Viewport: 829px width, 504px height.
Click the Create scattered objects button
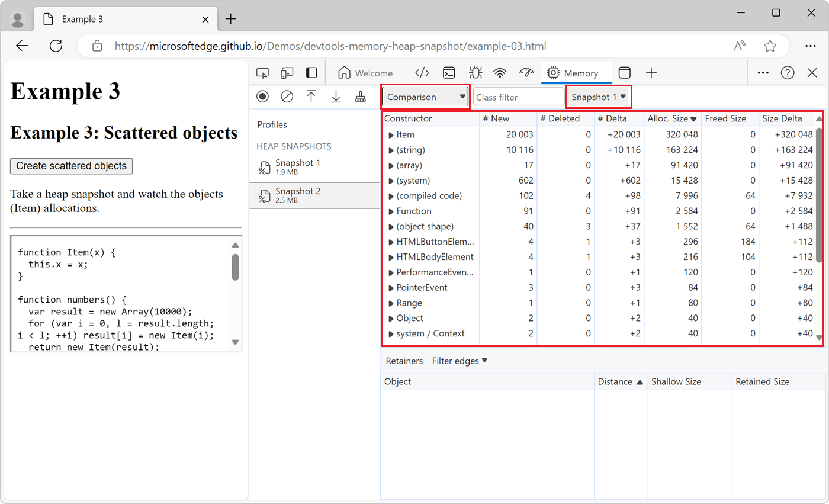click(71, 166)
